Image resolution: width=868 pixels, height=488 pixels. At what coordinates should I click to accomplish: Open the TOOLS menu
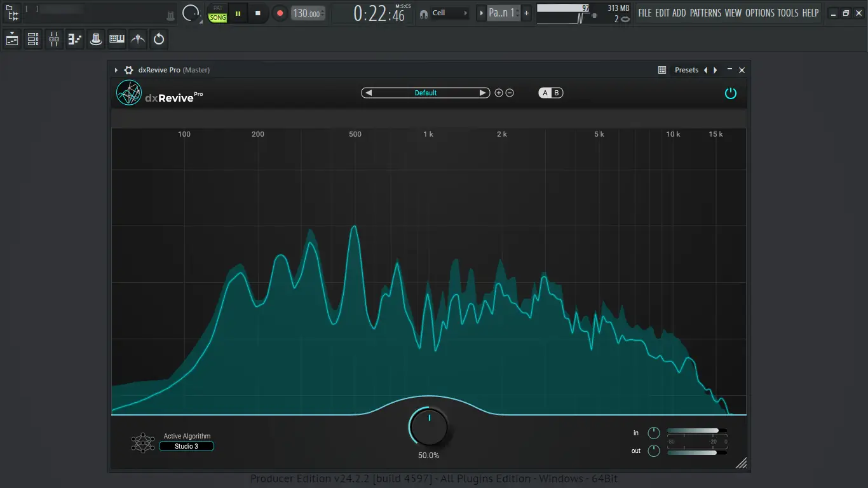788,13
